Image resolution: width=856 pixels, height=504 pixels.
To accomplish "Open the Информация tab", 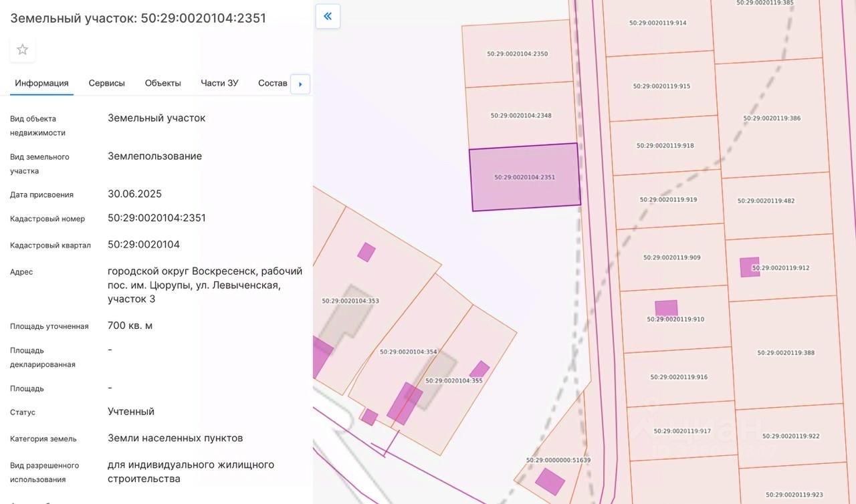I will pyautogui.click(x=41, y=83).
